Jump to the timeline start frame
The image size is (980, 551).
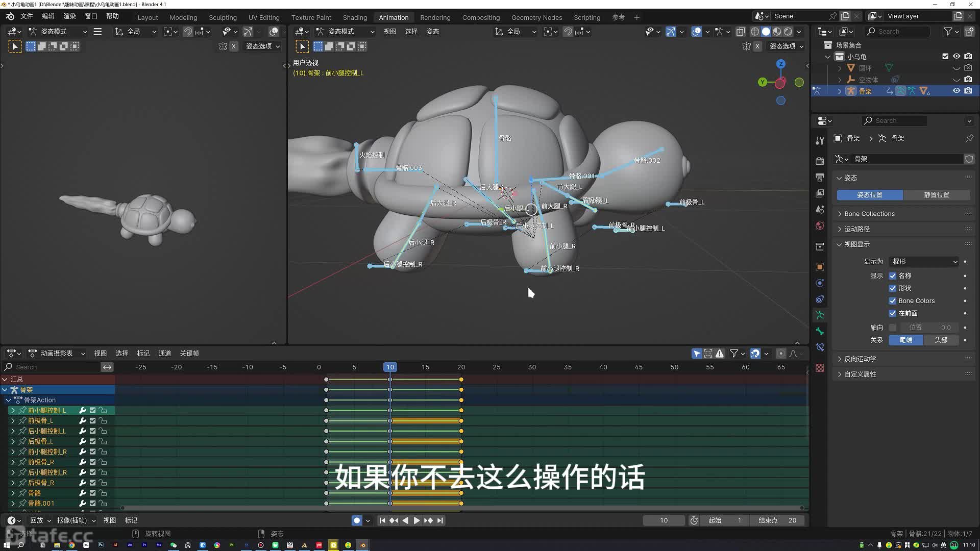382,520
